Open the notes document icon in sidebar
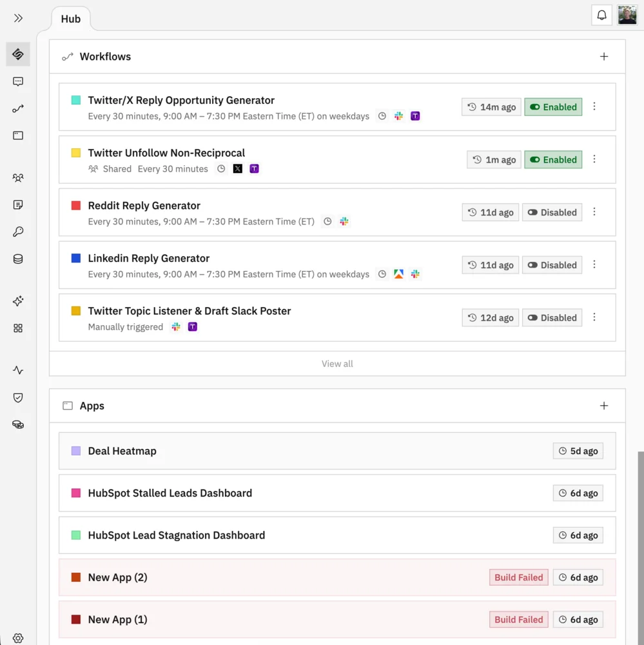This screenshot has height=645, width=644. (x=18, y=205)
